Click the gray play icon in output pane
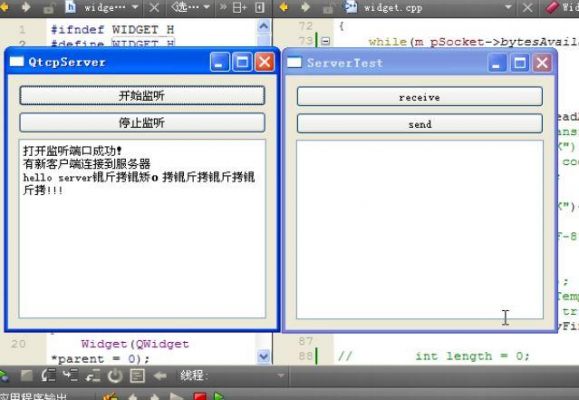This screenshot has height=400, width=579. [176, 397]
